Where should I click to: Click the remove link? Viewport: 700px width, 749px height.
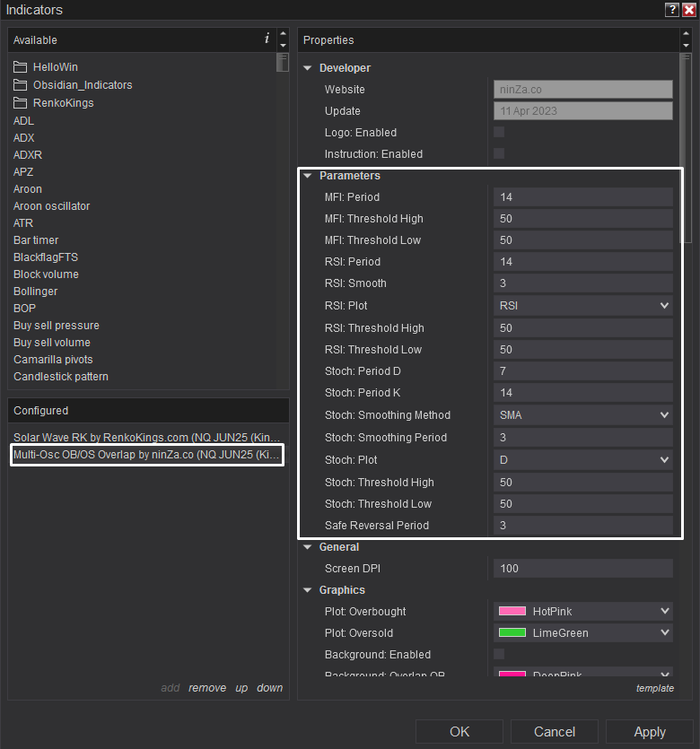pyautogui.click(x=207, y=687)
